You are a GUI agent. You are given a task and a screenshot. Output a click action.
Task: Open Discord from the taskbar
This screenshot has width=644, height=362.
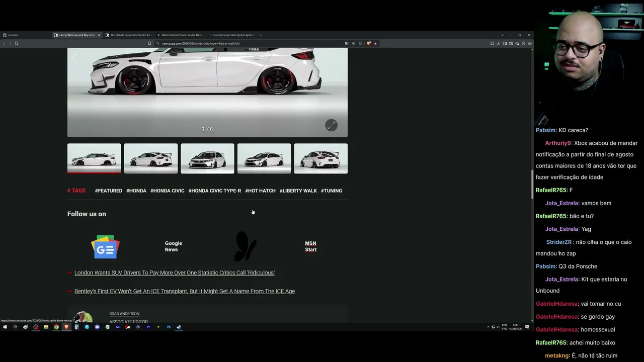(97, 327)
